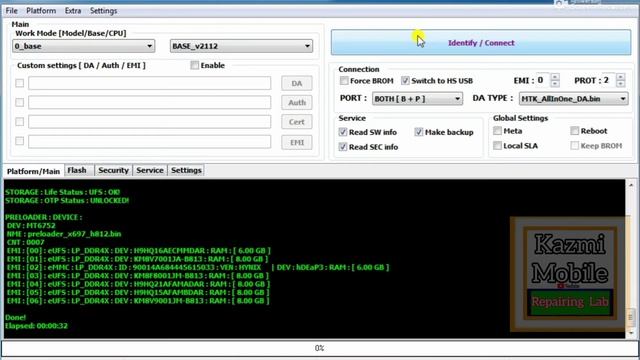The height and width of the screenshot is (360, 640).
Task: Increase the PROT value with up arrow
Action: [620, 77]
